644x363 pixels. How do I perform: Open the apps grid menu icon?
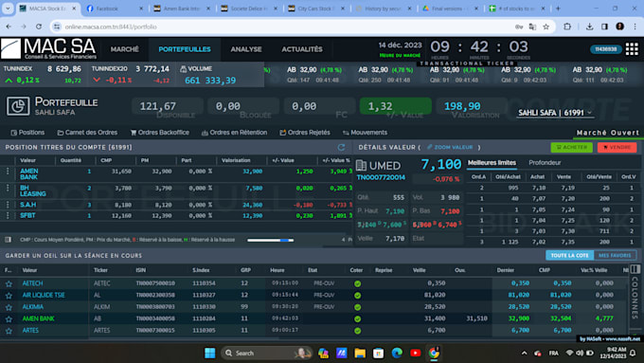(632, 49)
